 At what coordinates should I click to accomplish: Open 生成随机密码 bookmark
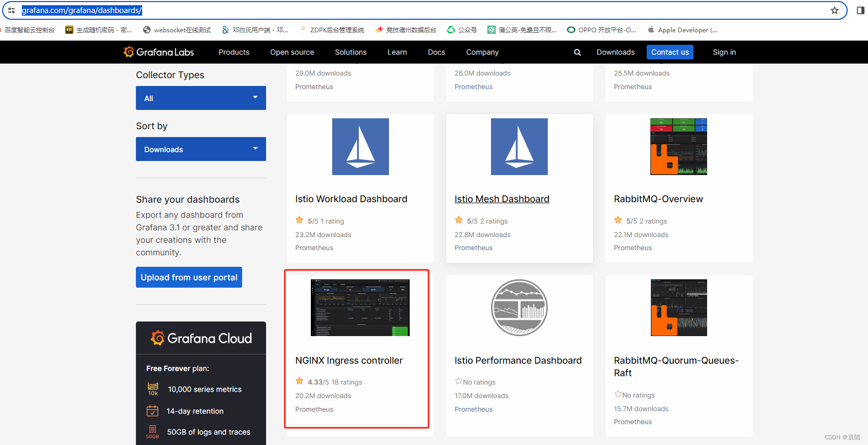coord(98,30)
